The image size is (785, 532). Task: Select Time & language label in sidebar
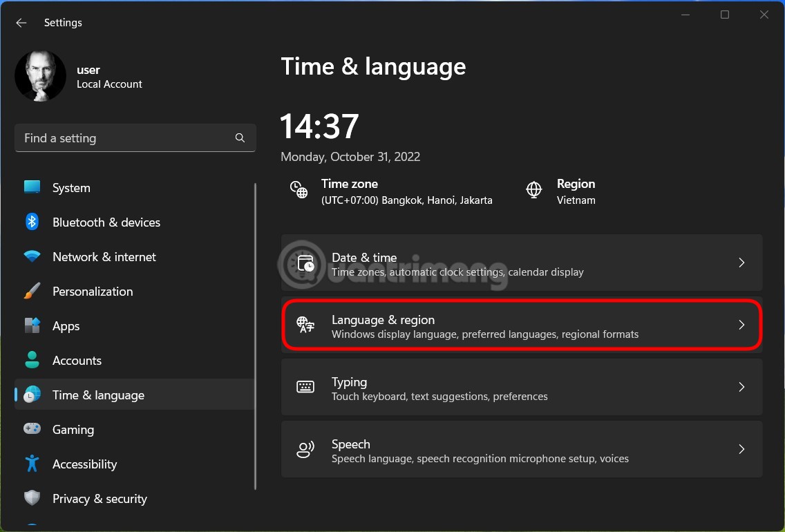point(99,395)
